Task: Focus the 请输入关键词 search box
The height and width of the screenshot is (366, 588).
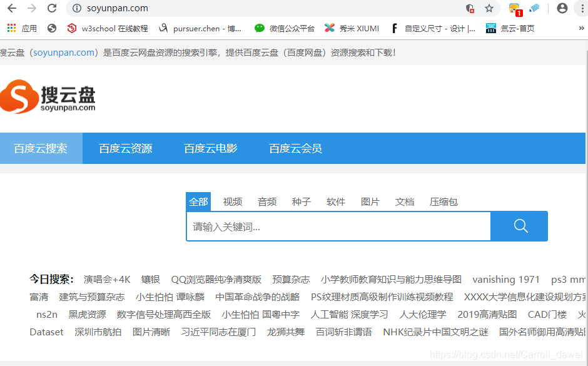Action: click(x=338, y=226)
